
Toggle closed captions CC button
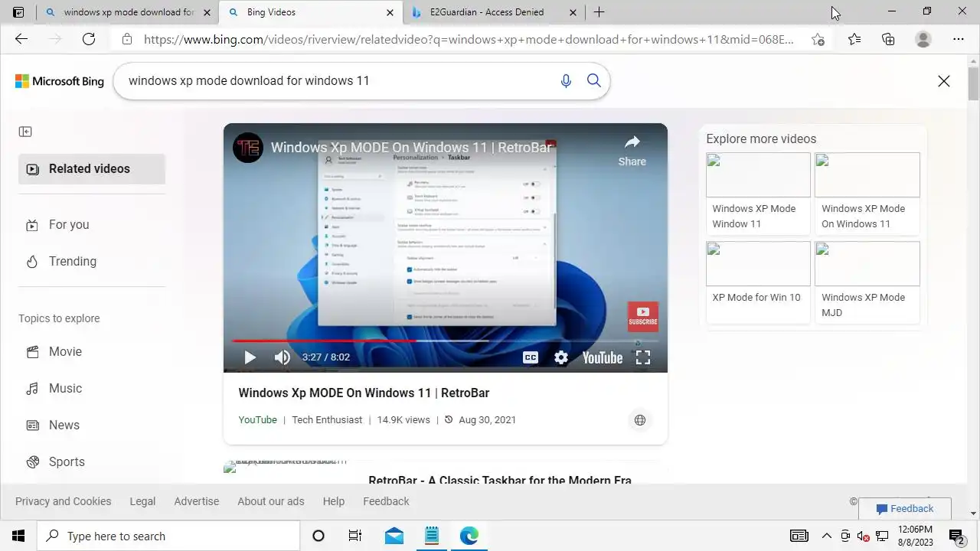tap(530, 357)
